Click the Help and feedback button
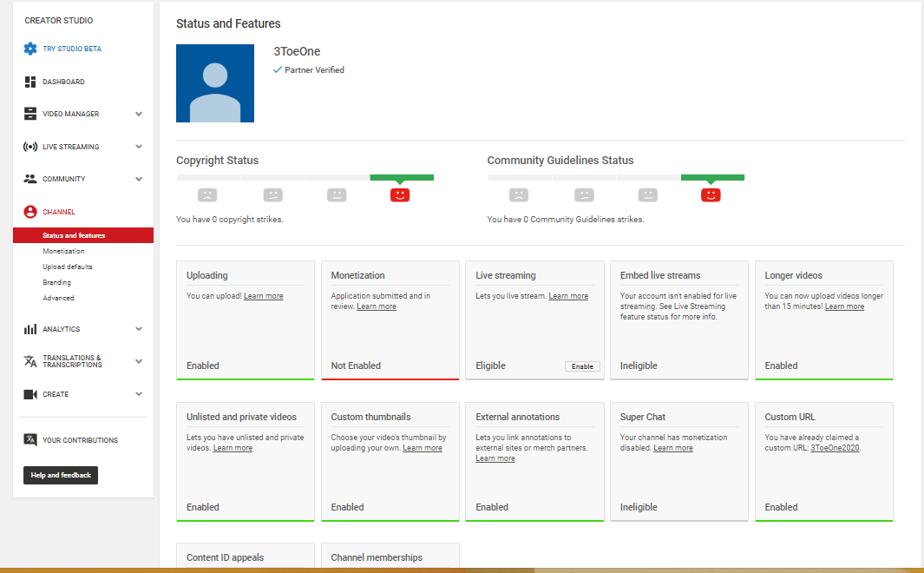 point(61,475)
